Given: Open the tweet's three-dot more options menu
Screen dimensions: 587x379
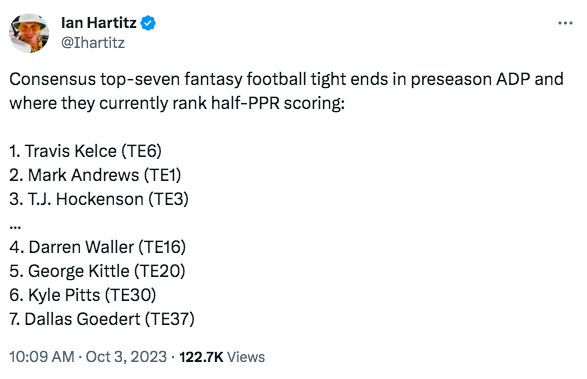Looking at the screenshot, I should [x=565, y=23].
